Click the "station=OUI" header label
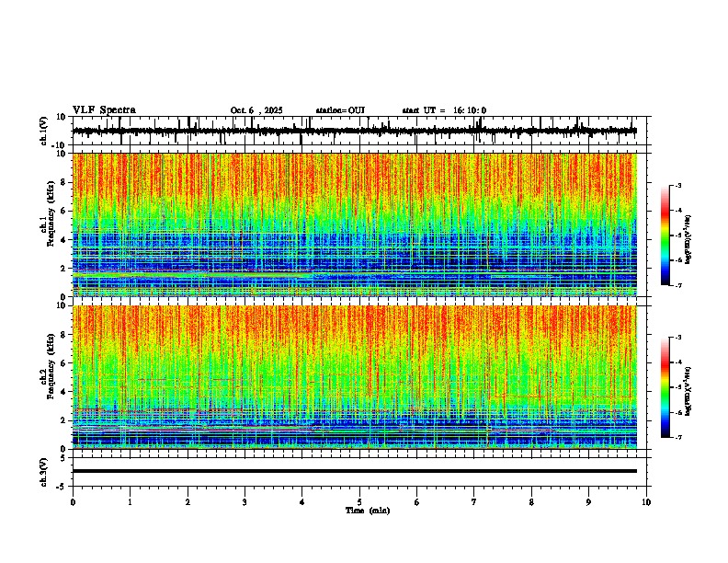The height and width of the screenshot is (563, 728). pos(340,110)
